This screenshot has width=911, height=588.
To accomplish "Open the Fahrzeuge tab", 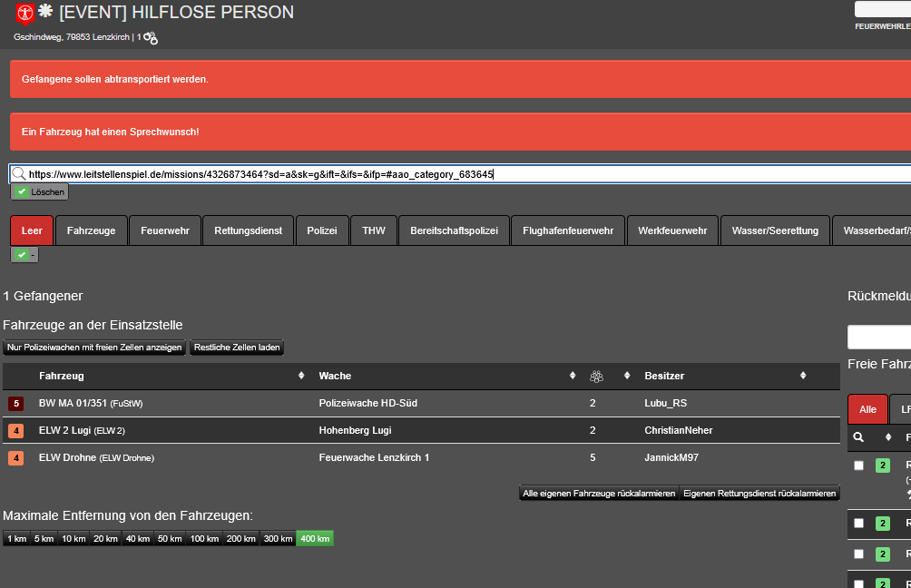I will click(92, 230).
